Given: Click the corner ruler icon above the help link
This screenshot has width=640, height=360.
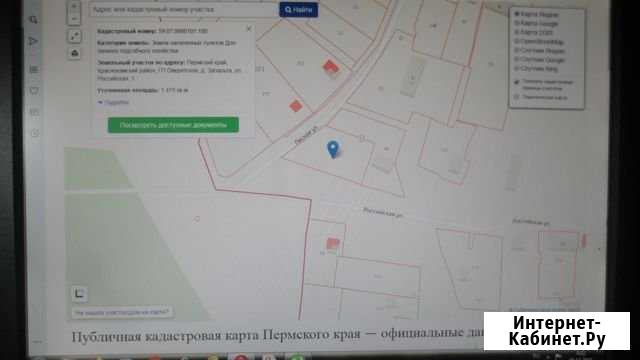Looking at the screenshot, I should click(x=79, y=293).
